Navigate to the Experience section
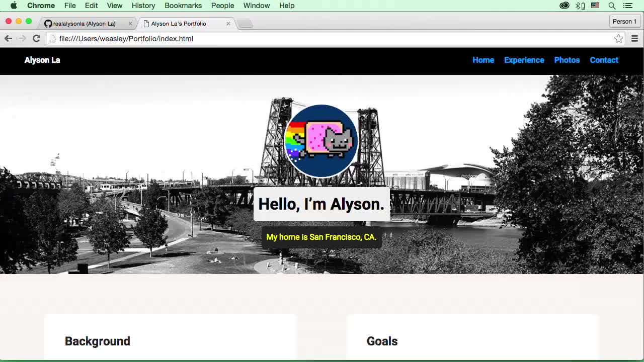Screen dimensions: 644x362 click(x=524, y=60)
